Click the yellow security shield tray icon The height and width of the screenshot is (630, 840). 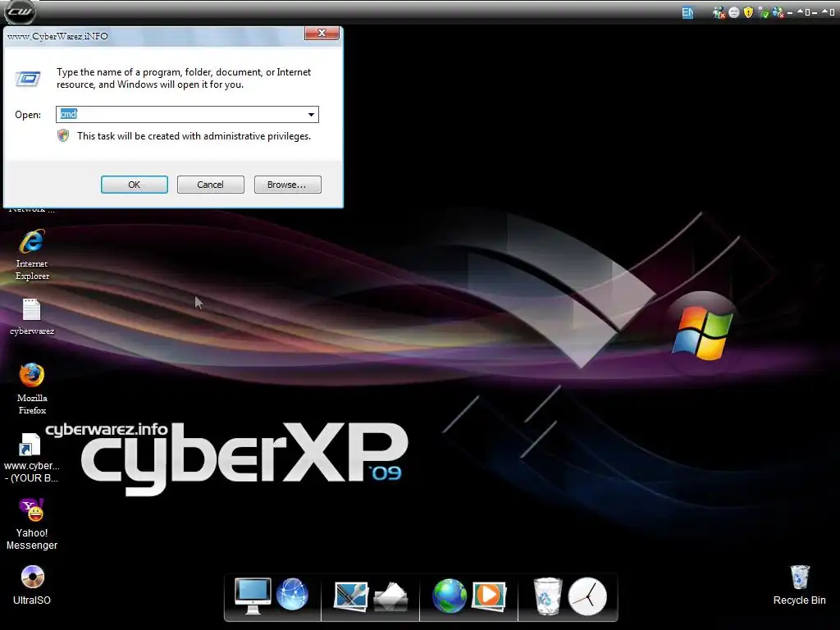click(748, 12)
